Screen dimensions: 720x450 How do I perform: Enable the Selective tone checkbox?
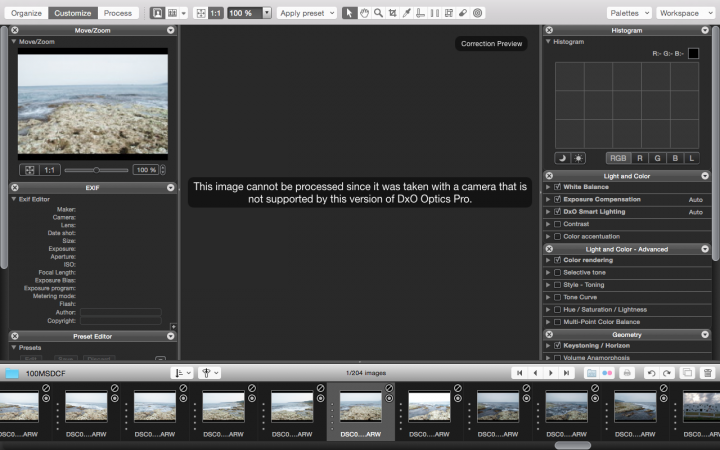557,272
